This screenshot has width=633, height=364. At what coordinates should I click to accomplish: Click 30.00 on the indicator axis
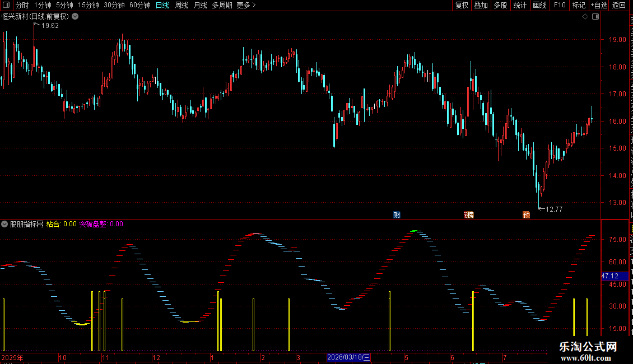coord(617,306)
